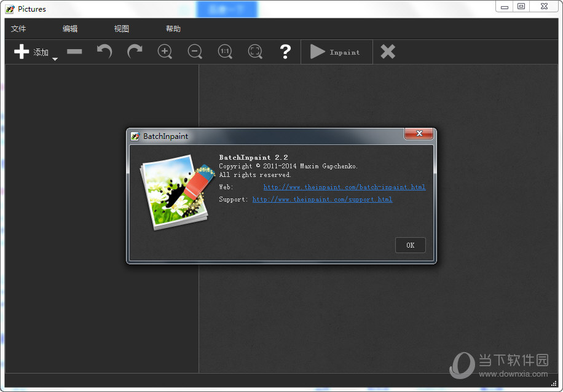Open the 编辑 menu
The image size is (563, 392).
pos(70,29)
